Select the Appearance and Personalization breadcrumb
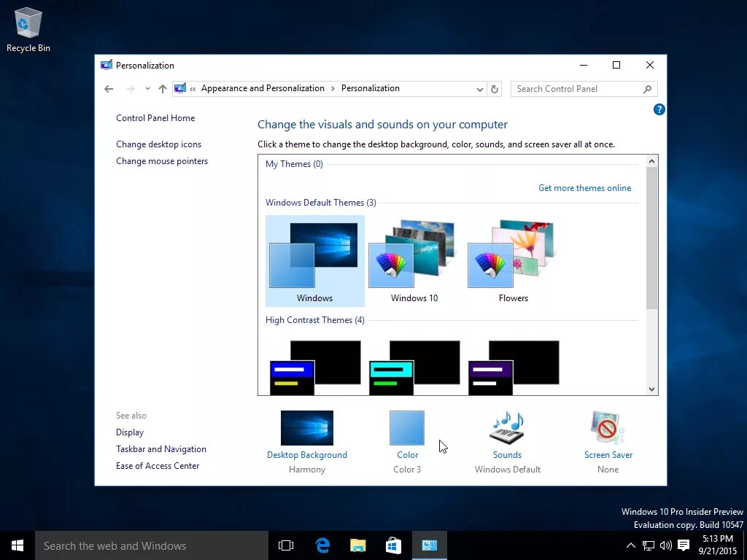Screen dimensions: 747x560 pyautogui.click(x=263, y=88)
